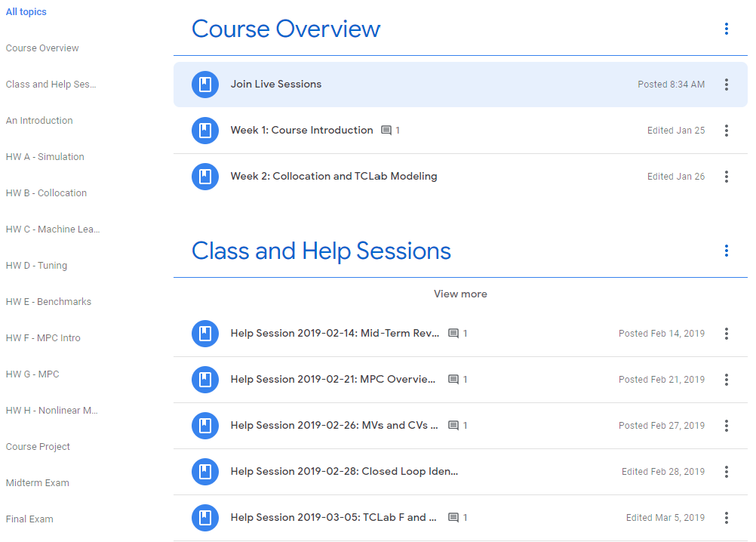This screenshot has width=756, height=542.
Task: Open Class and Help Sessions topic options menu
Action: coord(726,251)
